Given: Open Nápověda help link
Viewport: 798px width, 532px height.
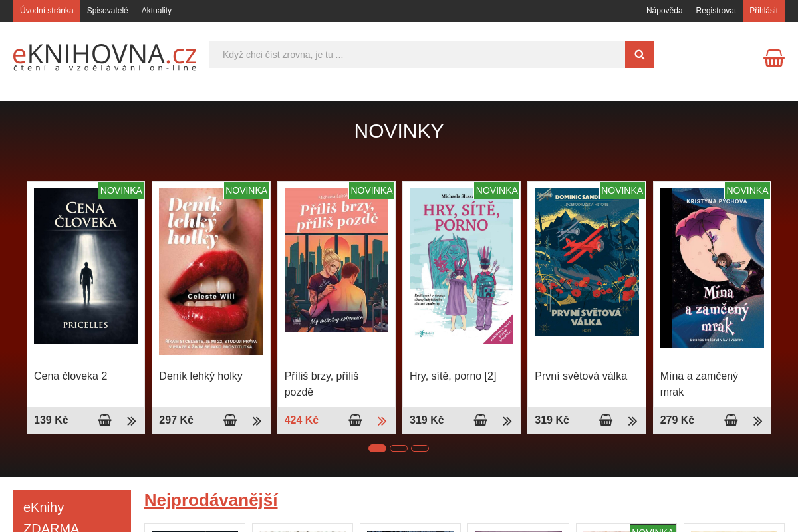Looking at the screenshot, I should point(664,11).
